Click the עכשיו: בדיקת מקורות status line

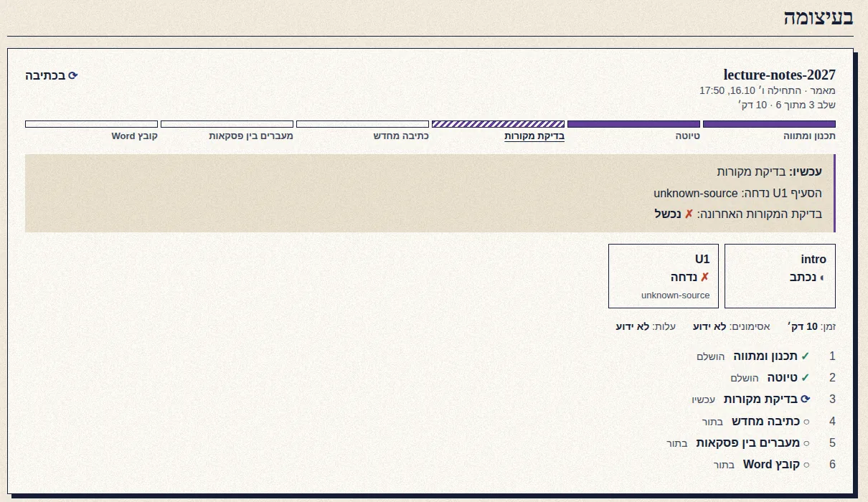coord(770,171)
